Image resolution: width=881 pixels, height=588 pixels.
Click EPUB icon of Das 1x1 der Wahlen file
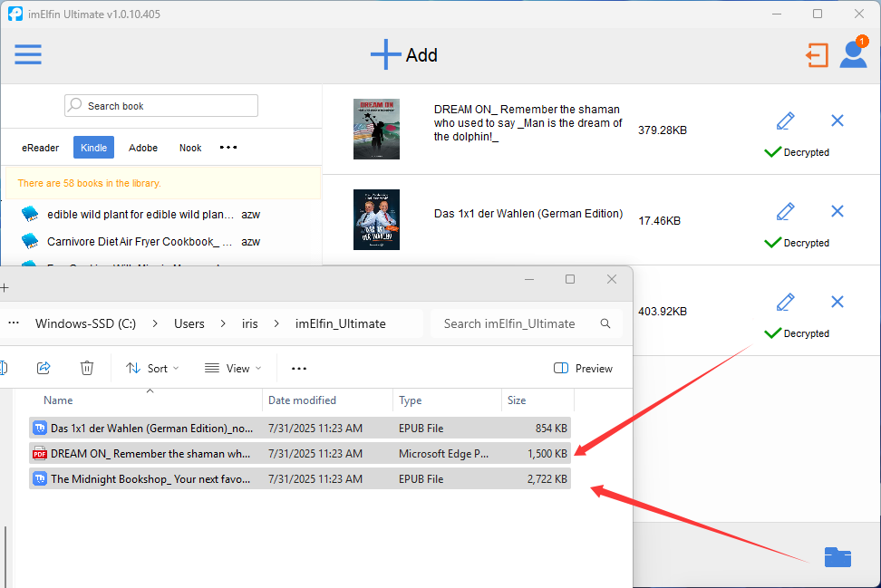pyautogui.click(x=39, y=428)
